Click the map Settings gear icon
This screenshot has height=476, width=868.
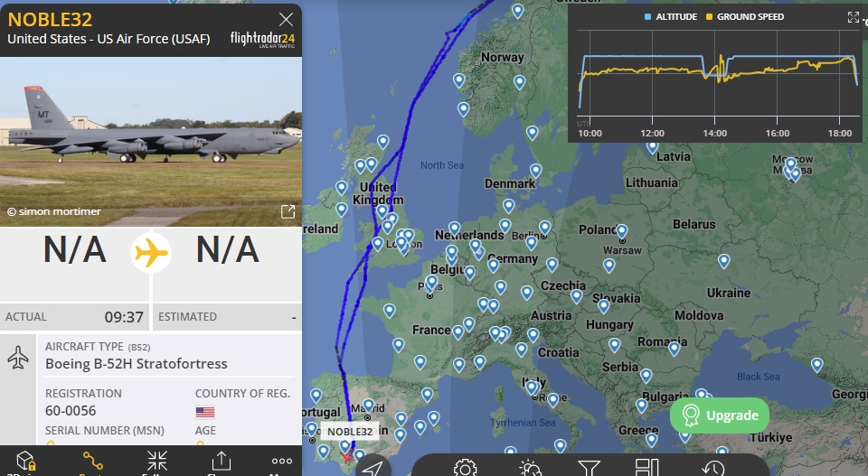[x=465, y=468]
